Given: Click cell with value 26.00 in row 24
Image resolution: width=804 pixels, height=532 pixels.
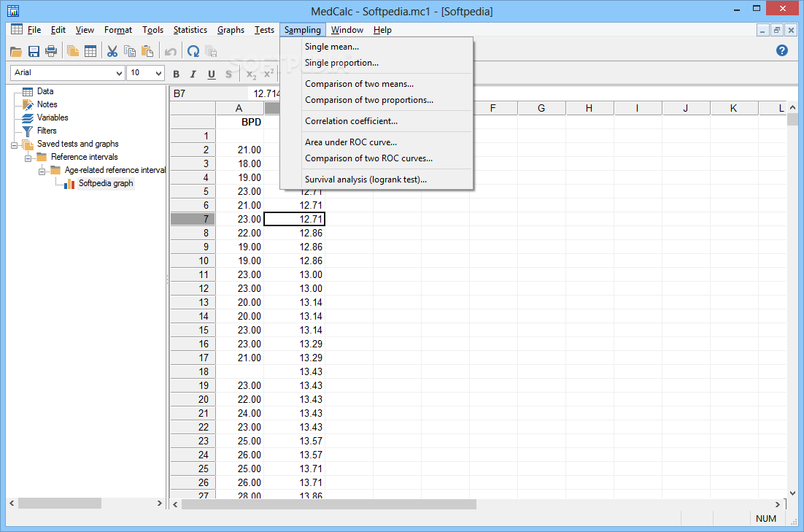Looking at the screenshot, I should click(239, 455).
